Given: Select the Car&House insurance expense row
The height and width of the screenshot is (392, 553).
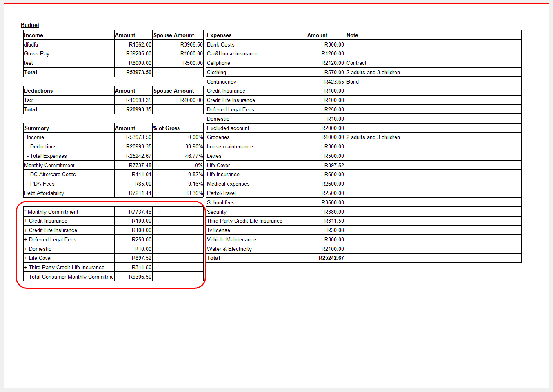Looking at the screenshot, I should tap(233, 54).
